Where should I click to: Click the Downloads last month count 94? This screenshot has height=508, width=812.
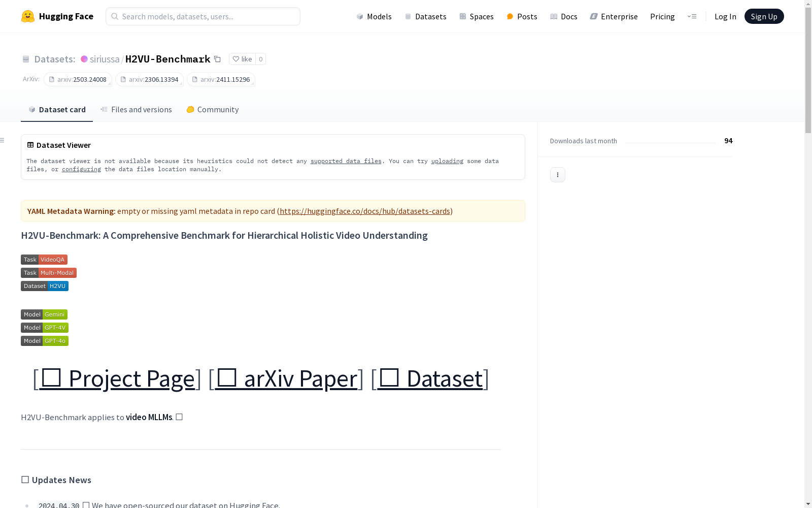(x=728, y=141)
